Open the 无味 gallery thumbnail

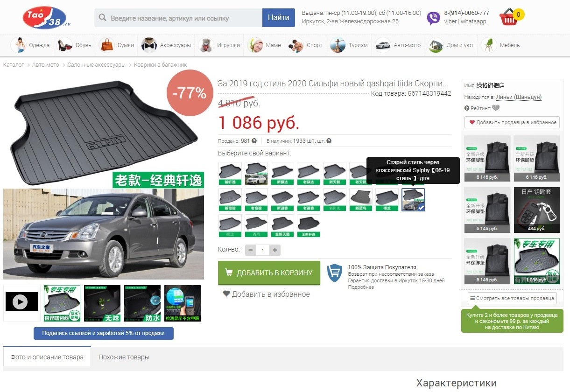point(102,303)
